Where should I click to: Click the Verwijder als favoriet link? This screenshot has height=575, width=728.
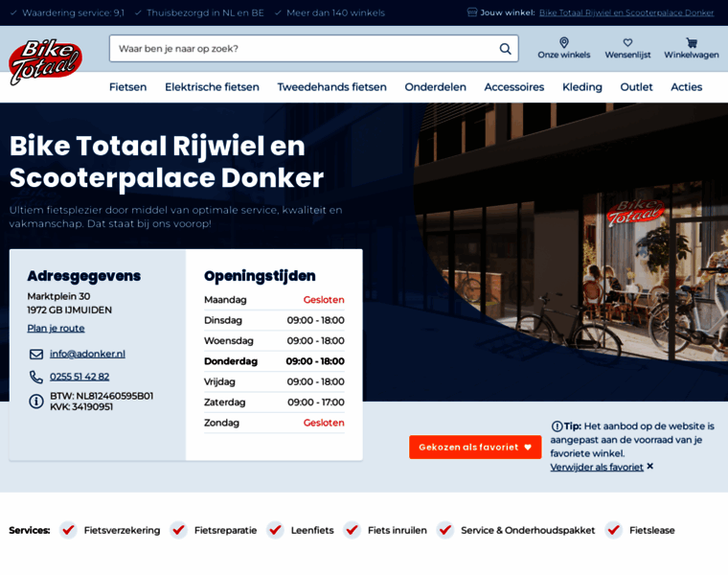[597, 467]
